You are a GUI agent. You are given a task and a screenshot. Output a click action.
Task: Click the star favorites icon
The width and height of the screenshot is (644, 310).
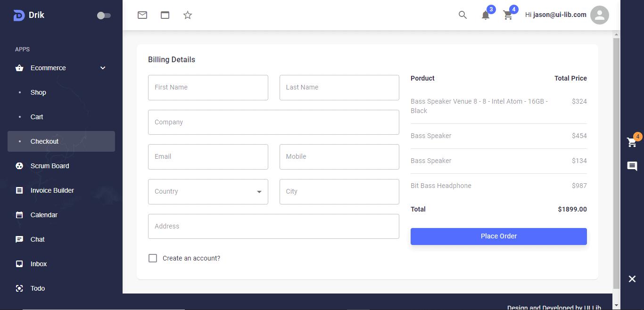[188, 15]
